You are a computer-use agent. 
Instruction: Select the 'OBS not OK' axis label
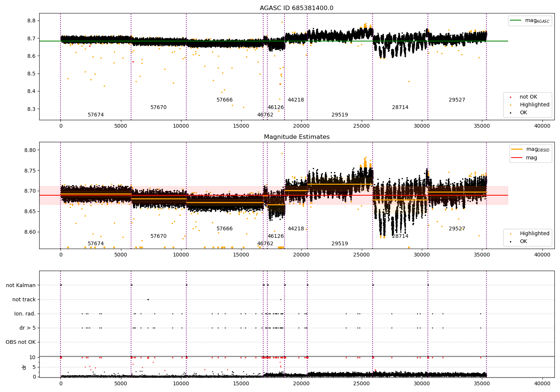pyautogui.click(x=21, y=342)
